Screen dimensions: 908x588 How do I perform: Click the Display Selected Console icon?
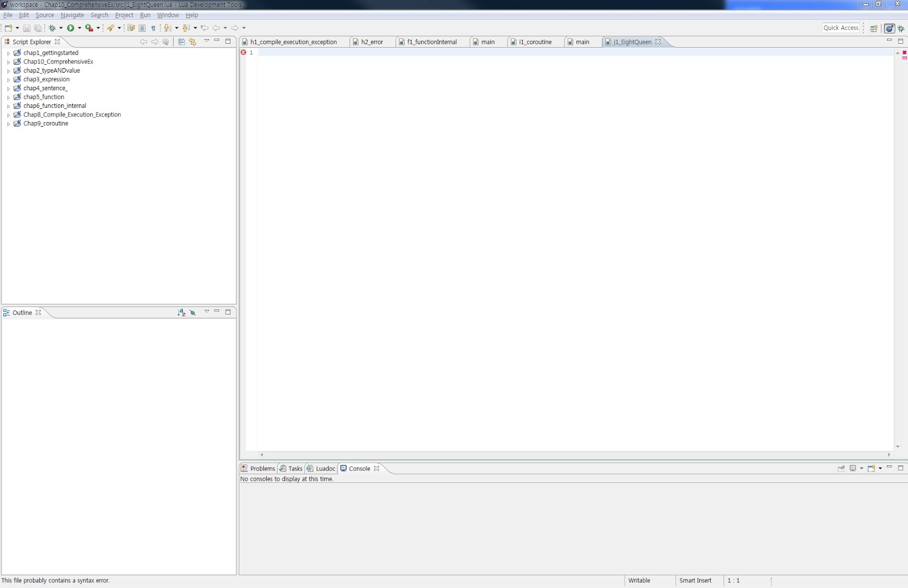point(853,468)
